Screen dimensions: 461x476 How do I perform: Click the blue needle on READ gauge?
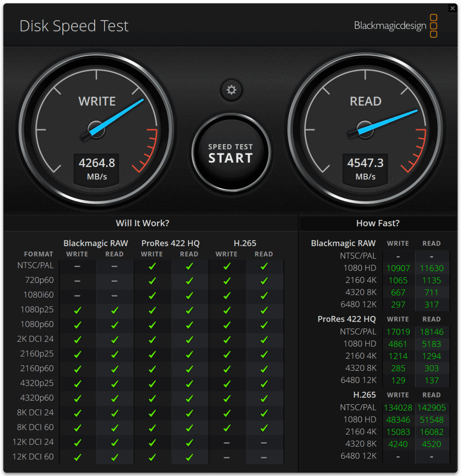point(390,120)
